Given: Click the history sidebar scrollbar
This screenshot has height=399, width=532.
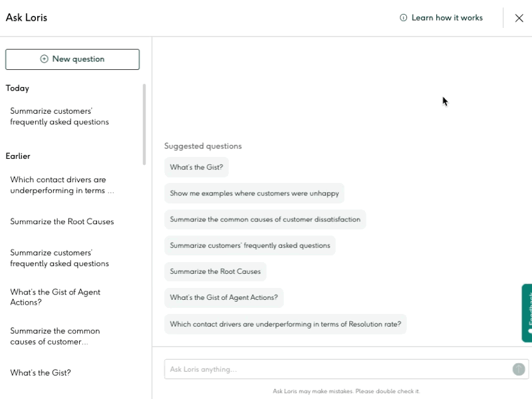Looking at the screenshot, I should (x=144, y=124).
